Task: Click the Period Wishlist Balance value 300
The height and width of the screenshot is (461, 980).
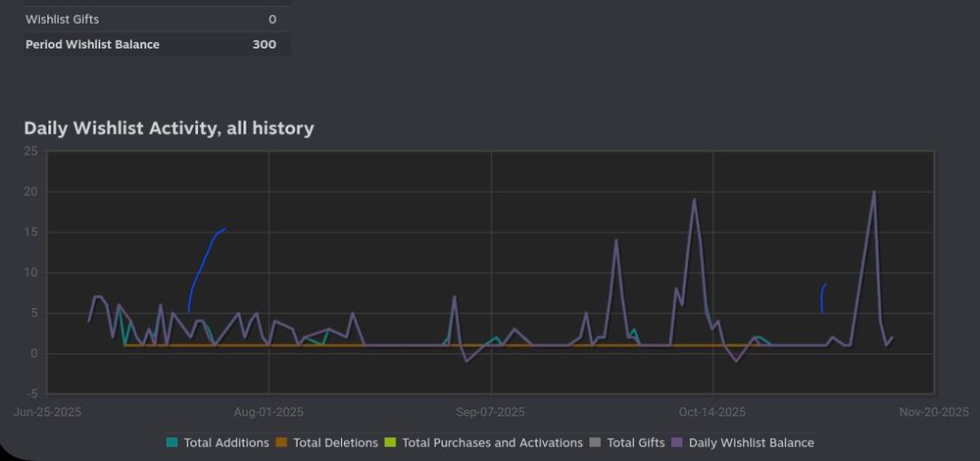Action: tap(265, 44)
